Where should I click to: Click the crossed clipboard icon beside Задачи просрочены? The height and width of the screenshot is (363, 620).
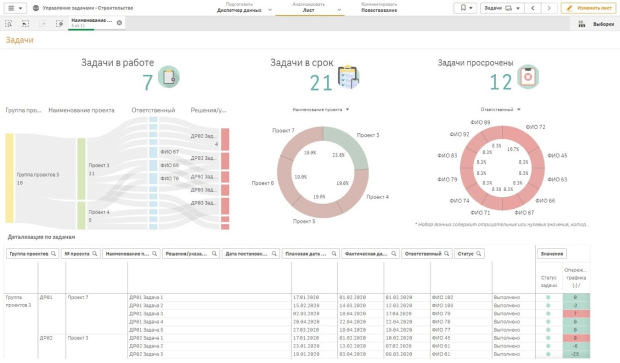[528, 77]
